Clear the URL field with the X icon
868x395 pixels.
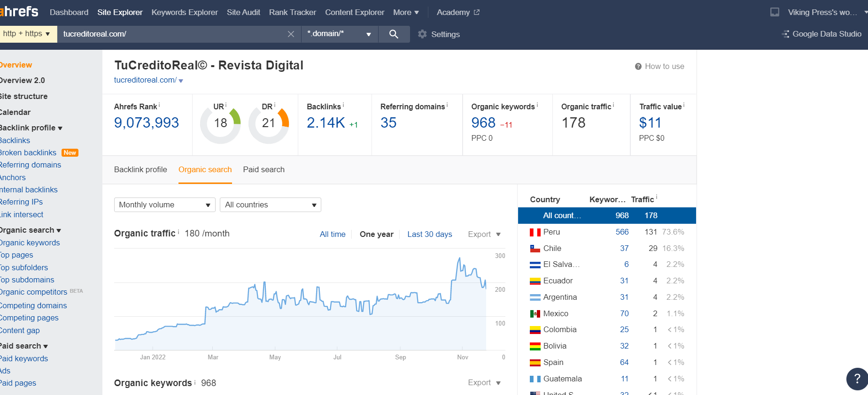click(x=291, y=34)
